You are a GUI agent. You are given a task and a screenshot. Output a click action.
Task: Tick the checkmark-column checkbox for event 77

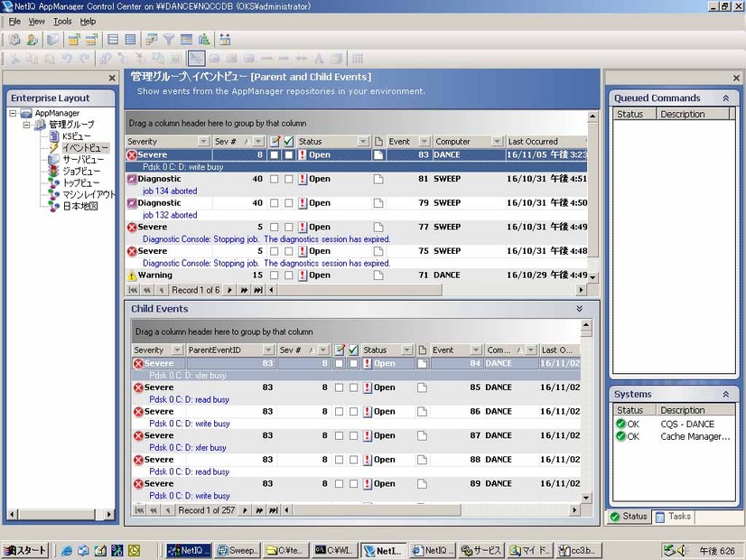(289, 227)
